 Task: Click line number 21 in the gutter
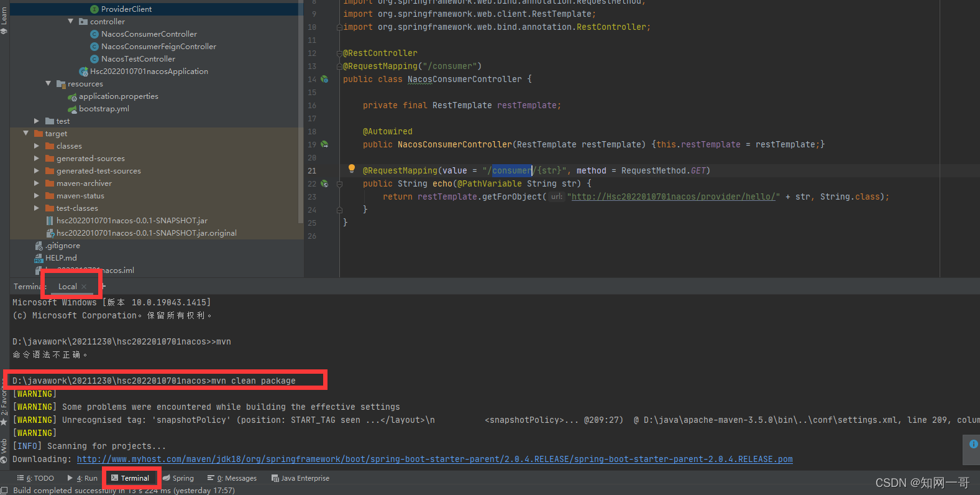tap(312, 170)
